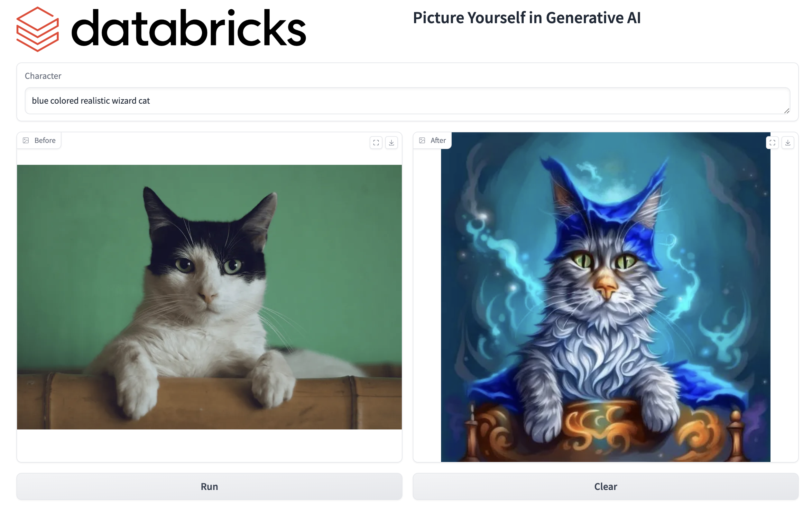Viewport: 812px width, 508px height.
Task: Click the original black and white cat photo
Action: coord(209,297)
